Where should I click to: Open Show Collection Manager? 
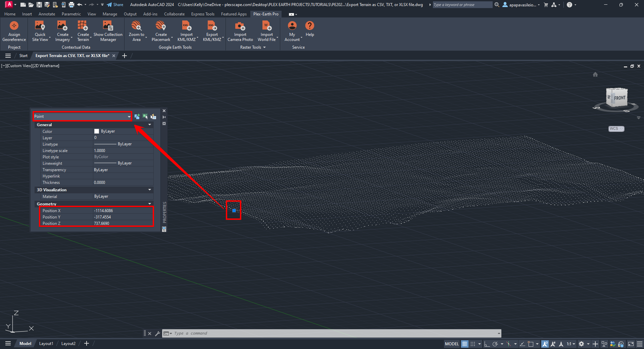[108, 31]
